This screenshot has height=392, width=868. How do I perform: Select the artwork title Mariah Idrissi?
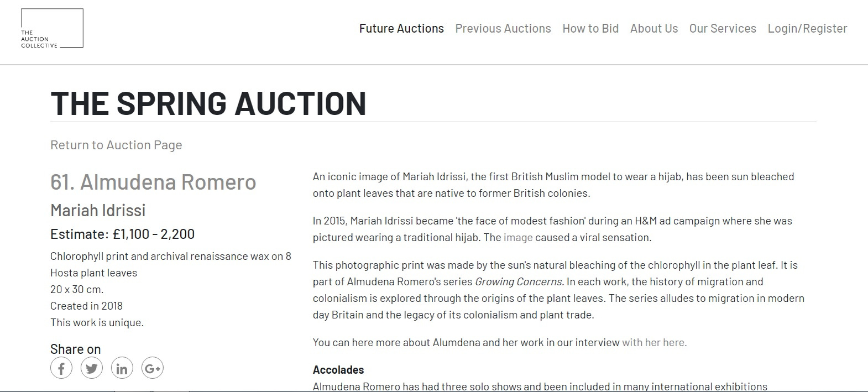[x=98, y=210]
